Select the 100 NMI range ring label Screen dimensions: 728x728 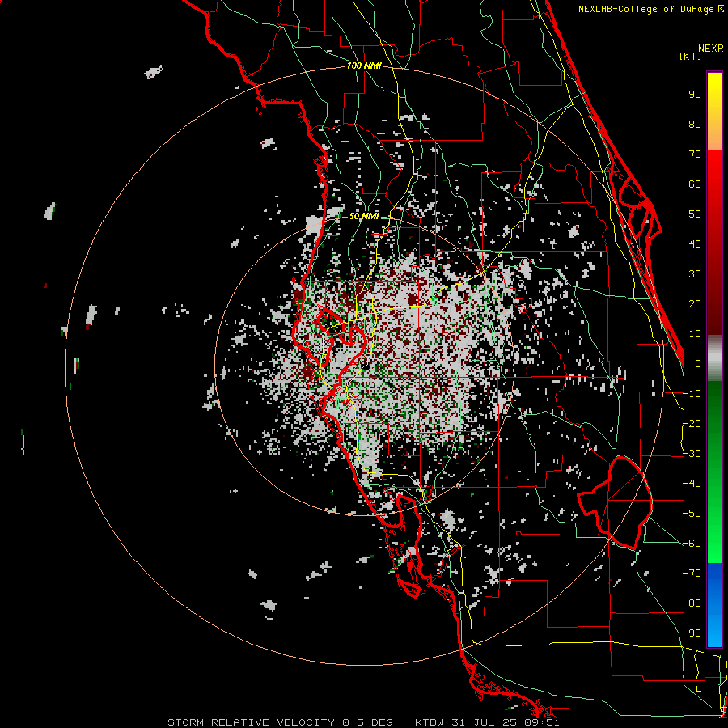(x=364, y=66)
